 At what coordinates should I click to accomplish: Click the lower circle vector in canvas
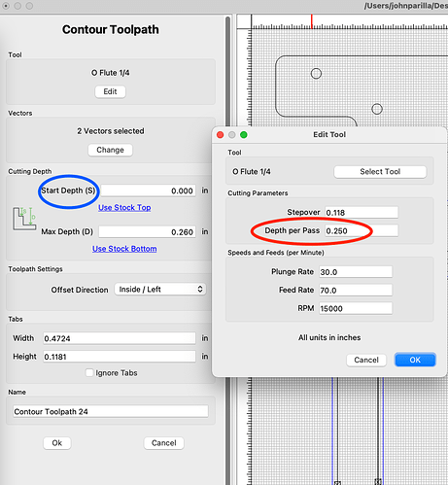[x=377, y=109]
